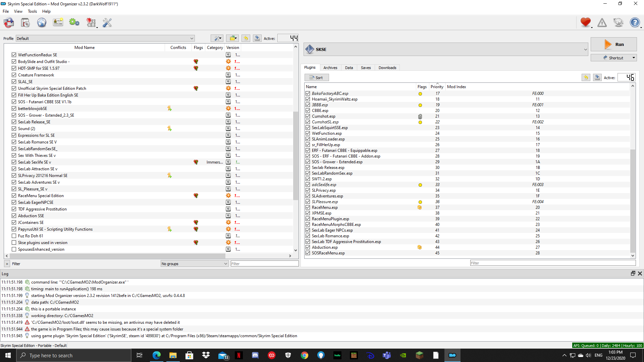Sort plugins by Mod Index column header
Image resolution: width=644 pixels, height=362 pixels.
pos(457,87)
